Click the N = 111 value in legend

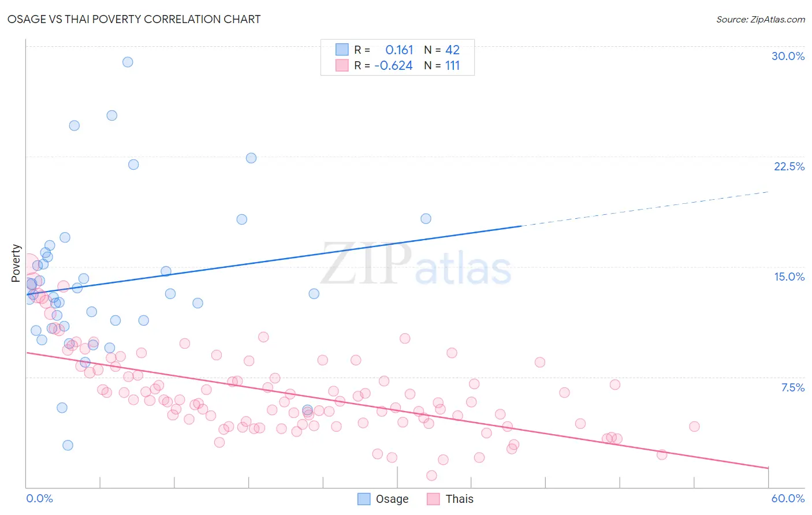[x=442, y=65]
